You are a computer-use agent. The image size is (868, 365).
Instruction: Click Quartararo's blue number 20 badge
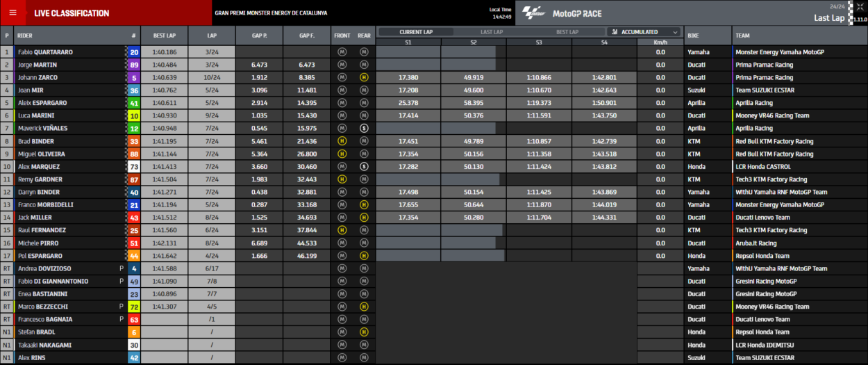134,52
